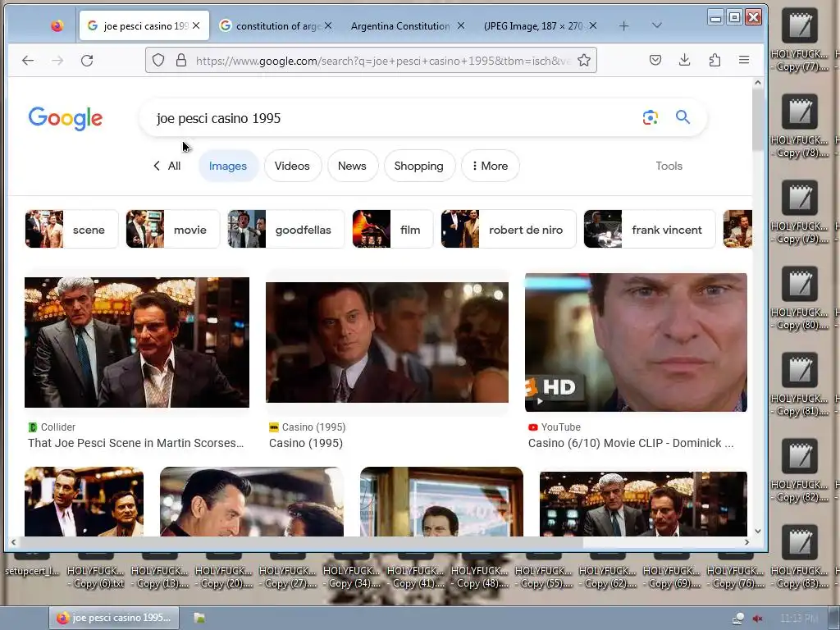
Task: Show site security info via padlock icon
Action: 181,60
